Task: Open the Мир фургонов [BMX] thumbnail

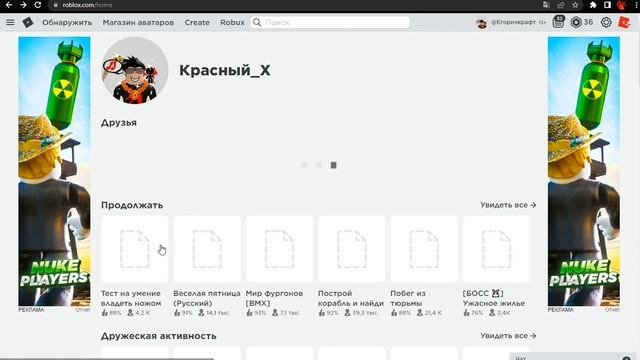Action: point(279,249)
